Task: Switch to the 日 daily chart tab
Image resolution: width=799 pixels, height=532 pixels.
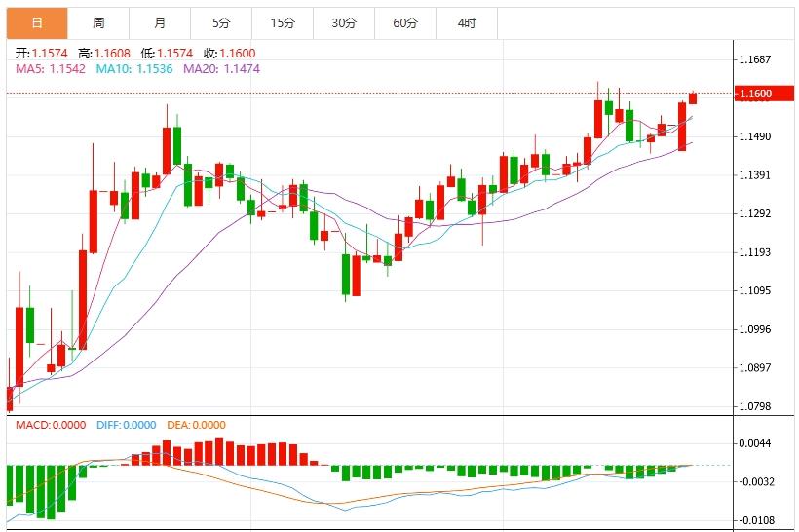Action: [37, 22]
